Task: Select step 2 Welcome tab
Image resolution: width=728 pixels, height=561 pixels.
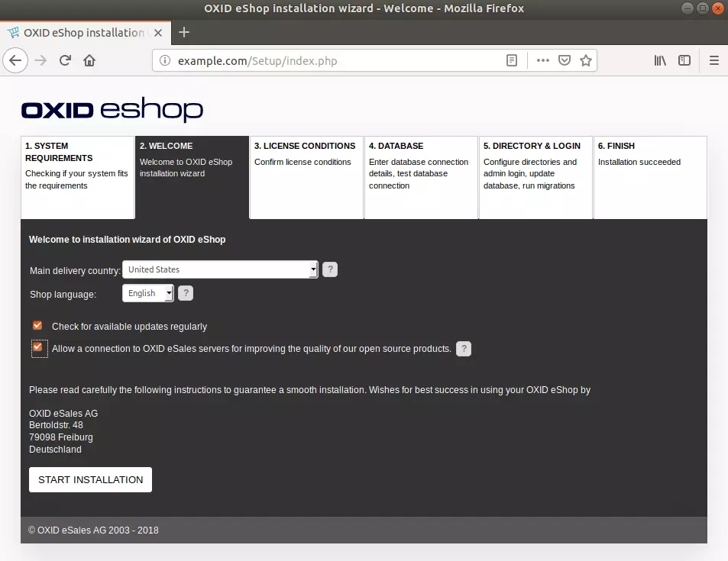Action: [192, 177]
